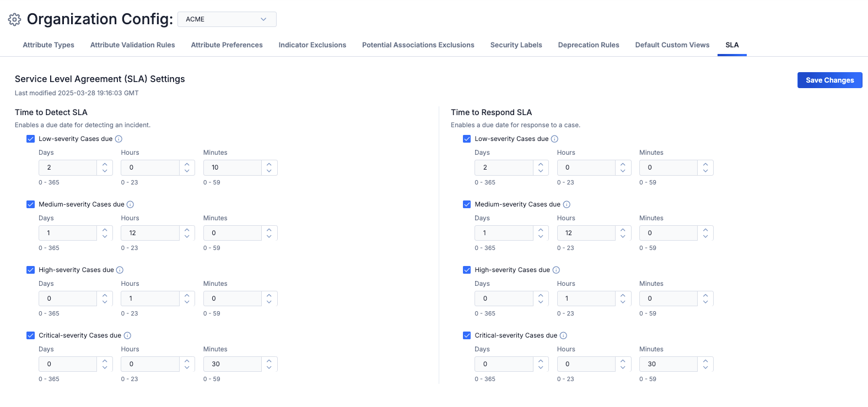
Task: Decrease Detect Low-severity Days value
Action: click(x=105, y=171)
